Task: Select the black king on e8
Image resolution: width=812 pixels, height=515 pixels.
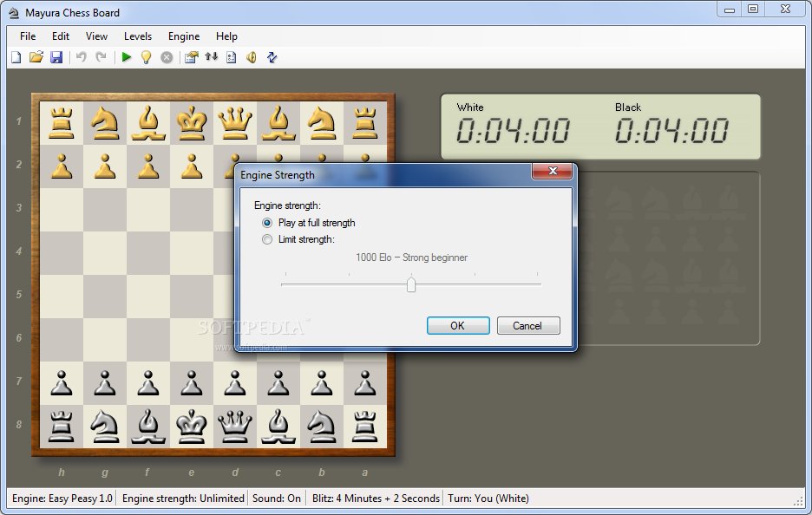Action: pos(192,427)
